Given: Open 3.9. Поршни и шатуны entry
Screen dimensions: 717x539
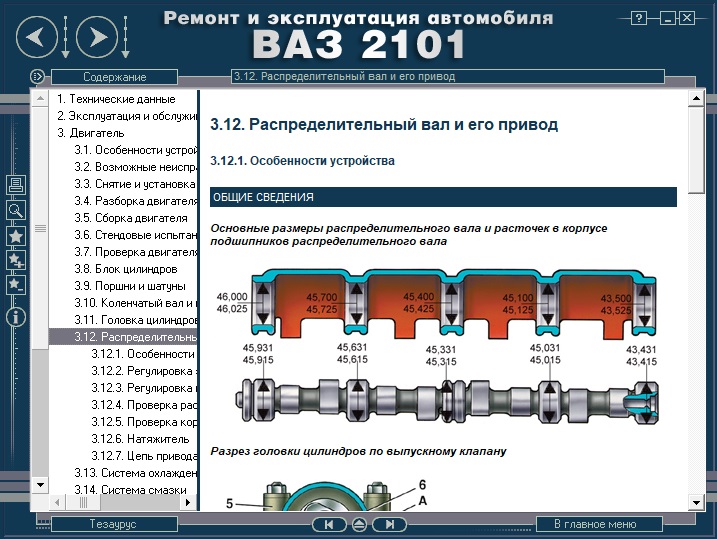Looking at the screenshot, I should tap(130, 286).
